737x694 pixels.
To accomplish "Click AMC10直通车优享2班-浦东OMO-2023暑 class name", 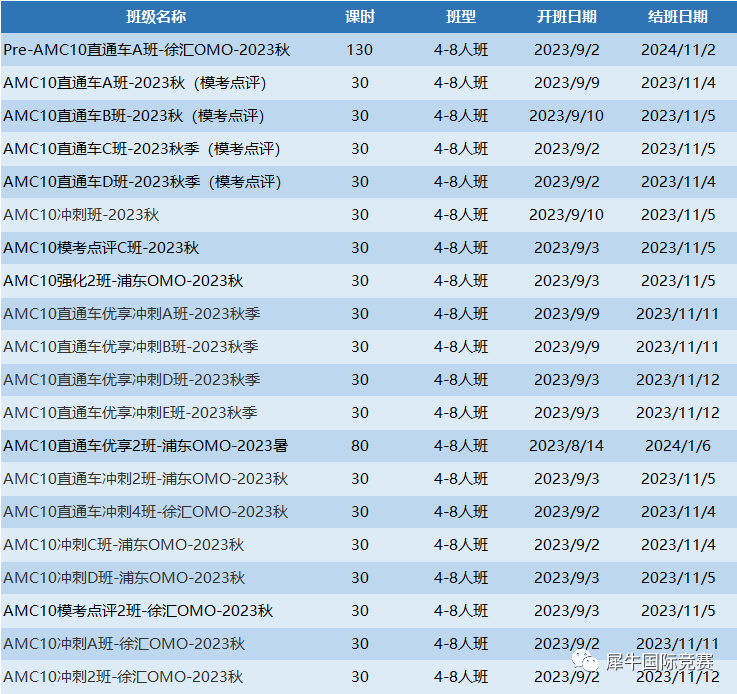I will 145,446.
